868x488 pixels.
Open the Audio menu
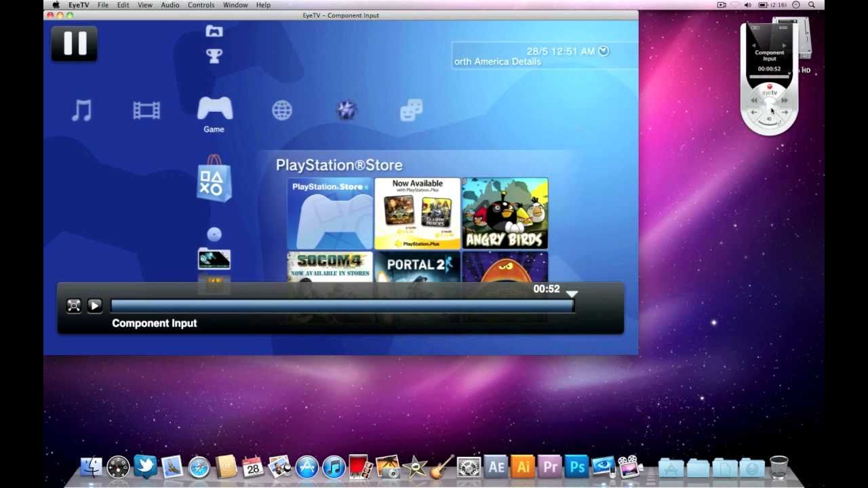point(170,5)
